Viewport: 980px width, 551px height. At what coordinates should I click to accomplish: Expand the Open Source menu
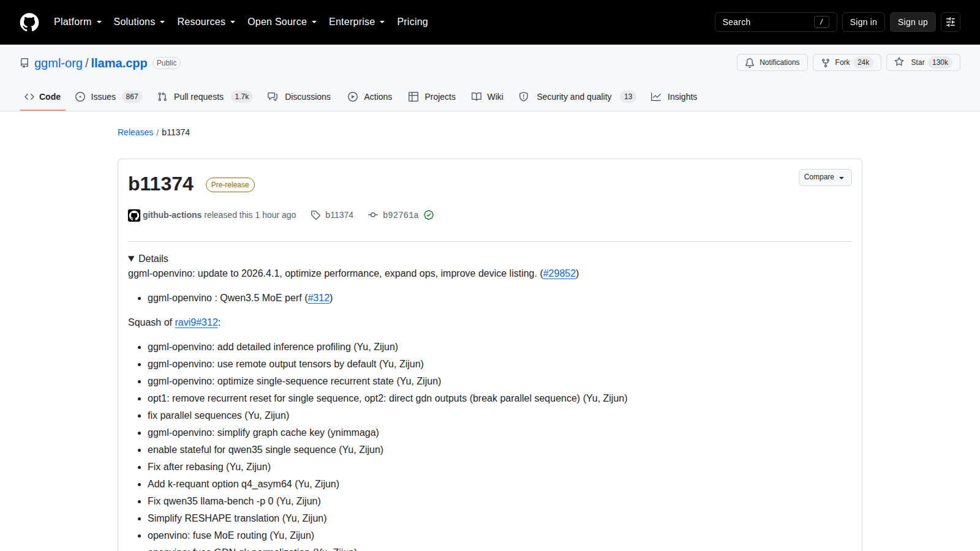pyautogui.click(x=282, y=22)
